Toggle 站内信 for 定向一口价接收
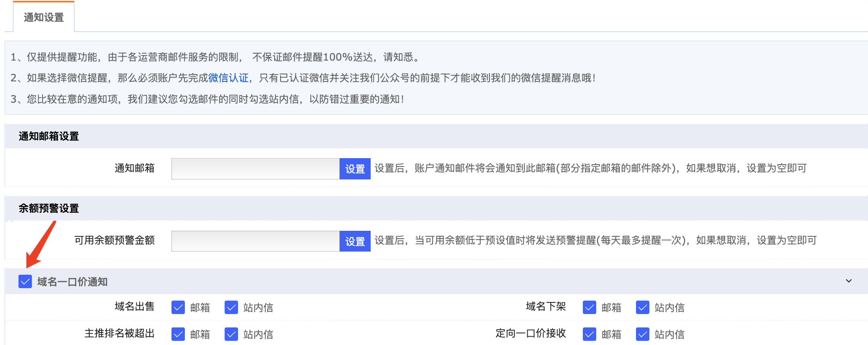This screenshot has height=345, width=868. [642, 334]
